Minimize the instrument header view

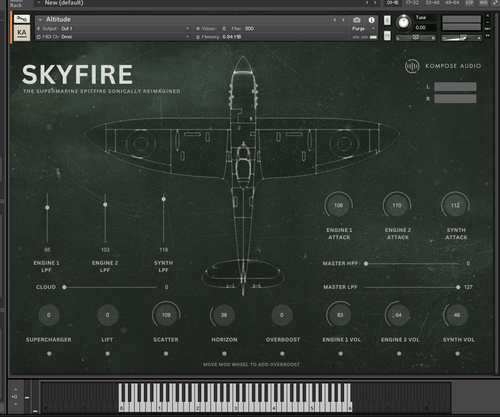click(488, 22)
